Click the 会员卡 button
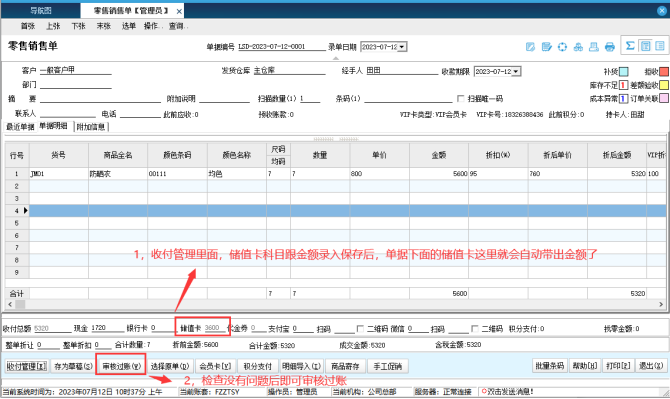670x399 pixels. (215, 366)
